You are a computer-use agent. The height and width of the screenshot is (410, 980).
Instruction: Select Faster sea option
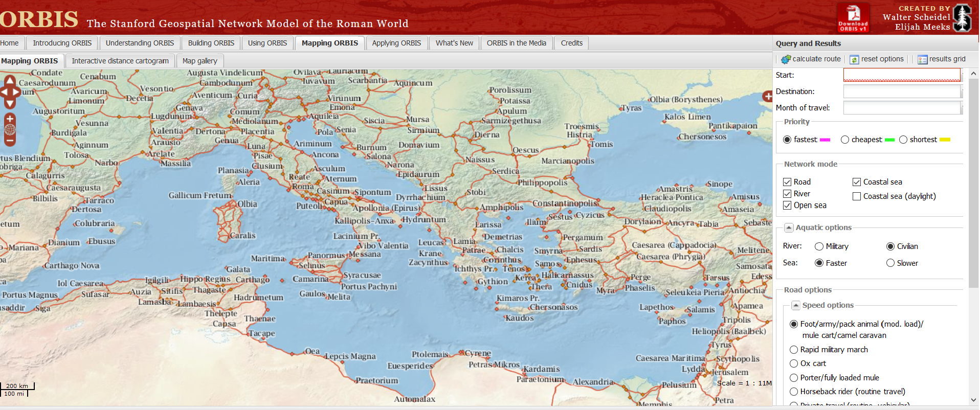[819, 263]
